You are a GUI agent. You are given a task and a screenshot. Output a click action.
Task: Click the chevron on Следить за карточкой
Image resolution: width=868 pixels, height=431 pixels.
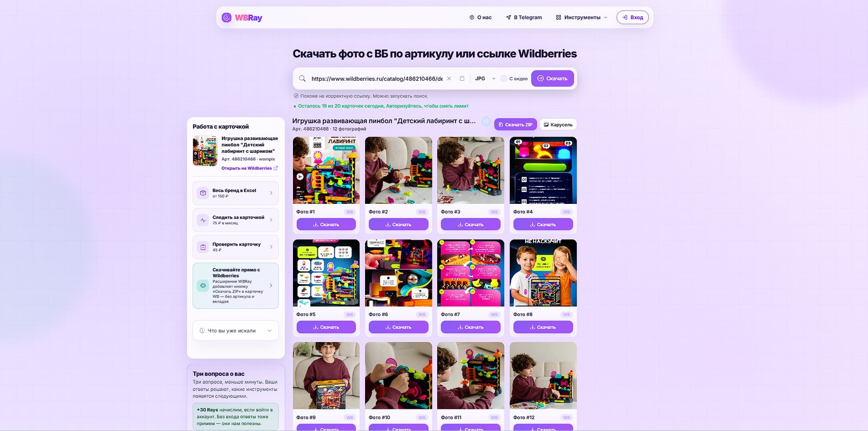pos(271,220)
